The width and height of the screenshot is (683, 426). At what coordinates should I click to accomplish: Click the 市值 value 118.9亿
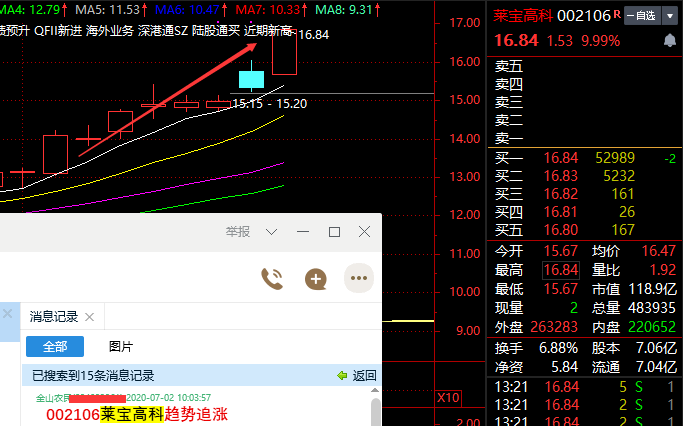pos(652,289)
